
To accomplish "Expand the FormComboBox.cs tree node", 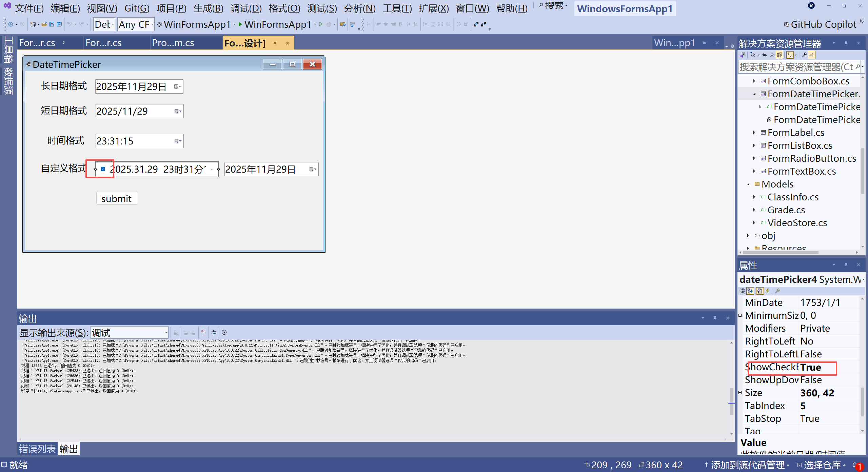I will point(754,81).
